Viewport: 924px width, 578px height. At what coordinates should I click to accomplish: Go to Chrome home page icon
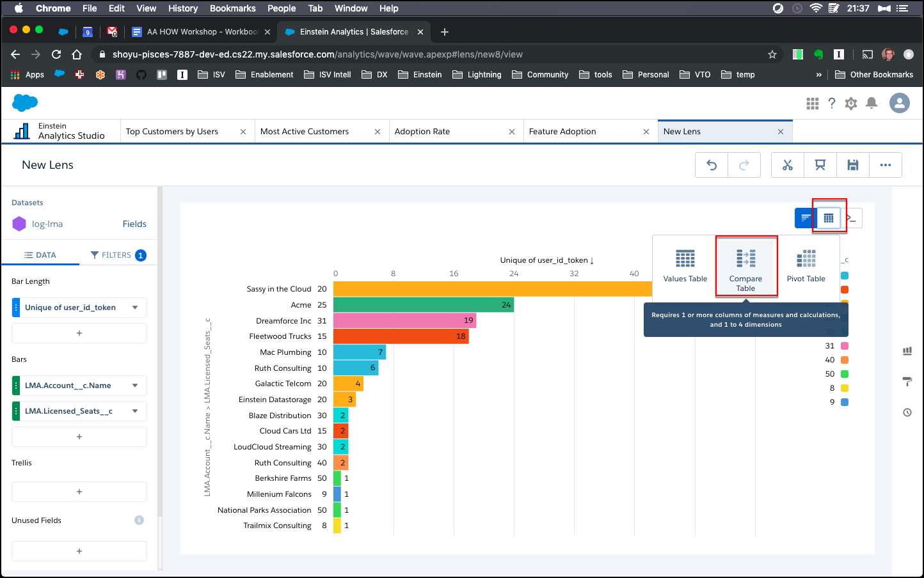pyautogui.click(x=77, y=54)
